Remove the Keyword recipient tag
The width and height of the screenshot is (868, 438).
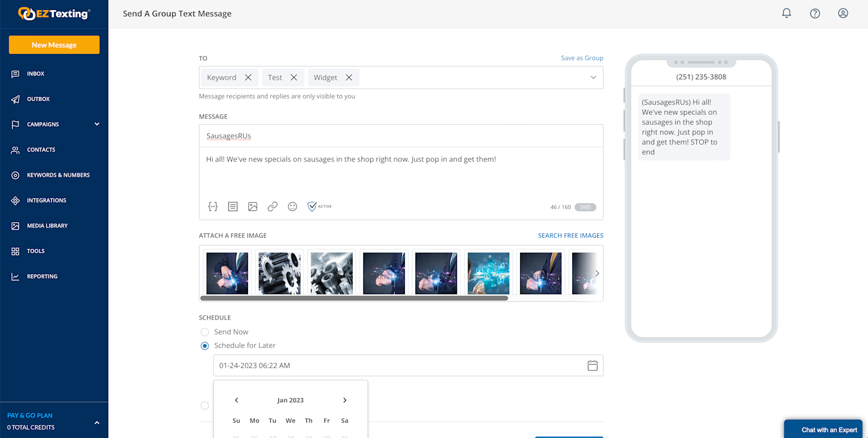(248, 78)
